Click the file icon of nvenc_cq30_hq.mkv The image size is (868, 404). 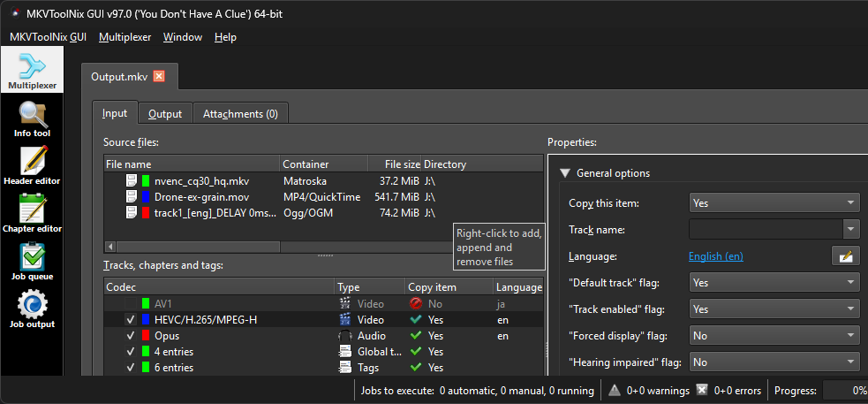[132, 180]
